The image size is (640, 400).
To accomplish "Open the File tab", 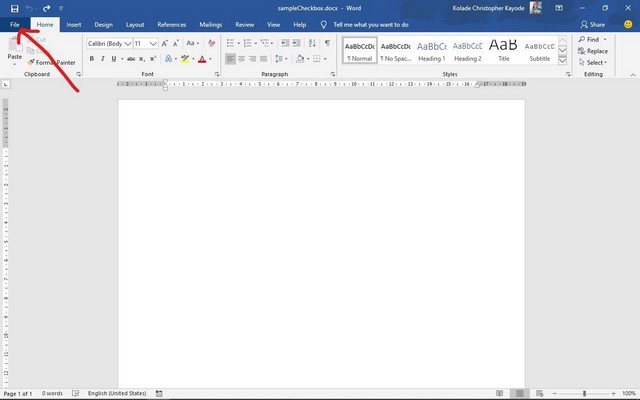I will point(14,24).
